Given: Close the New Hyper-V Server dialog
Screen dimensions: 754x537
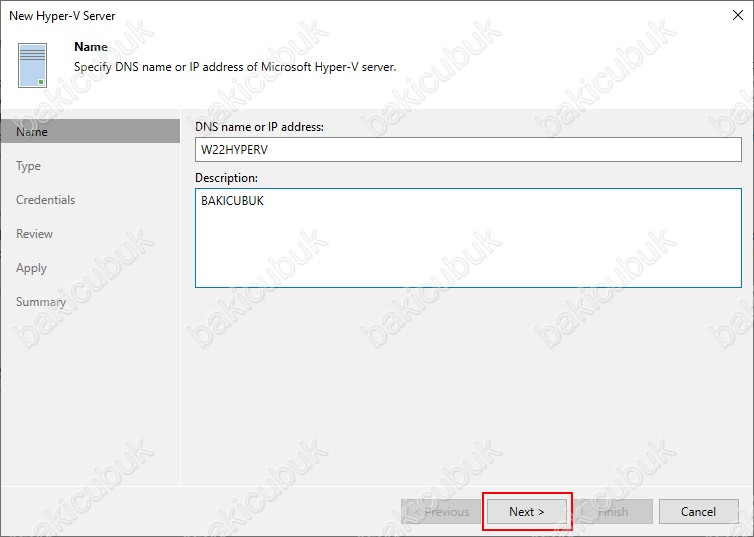Looking at the screenshot, I should pos(738,15).
